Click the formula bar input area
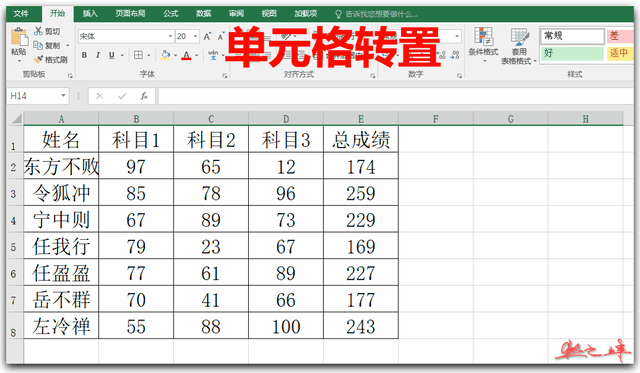Image resolution: width=640 pixels, height=373 pixels. coord(395,96)
